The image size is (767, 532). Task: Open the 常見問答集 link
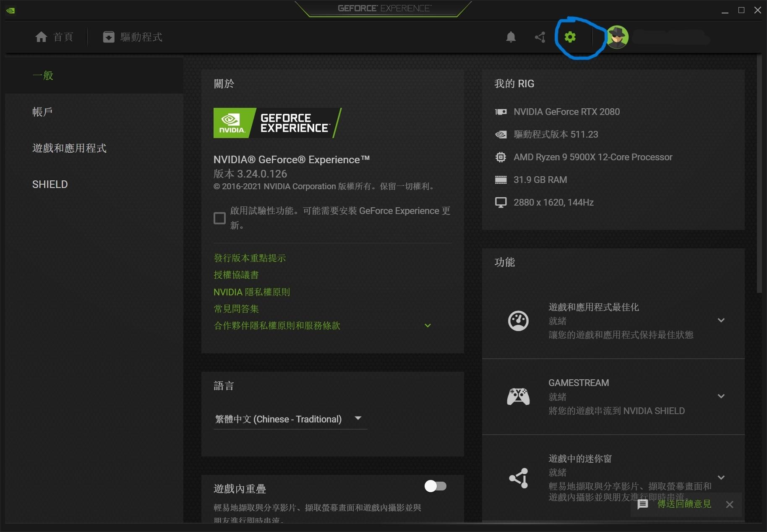pyautogui.click(x=236, y=309)
